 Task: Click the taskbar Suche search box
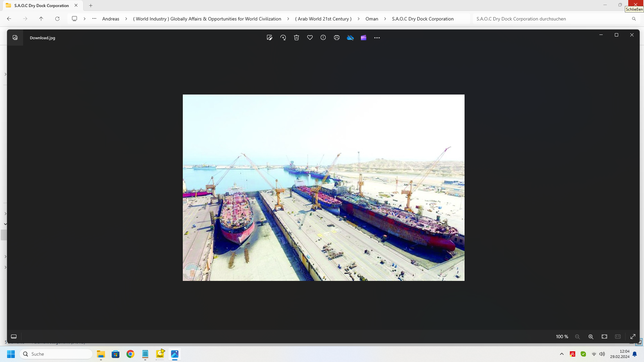(56, 354)
